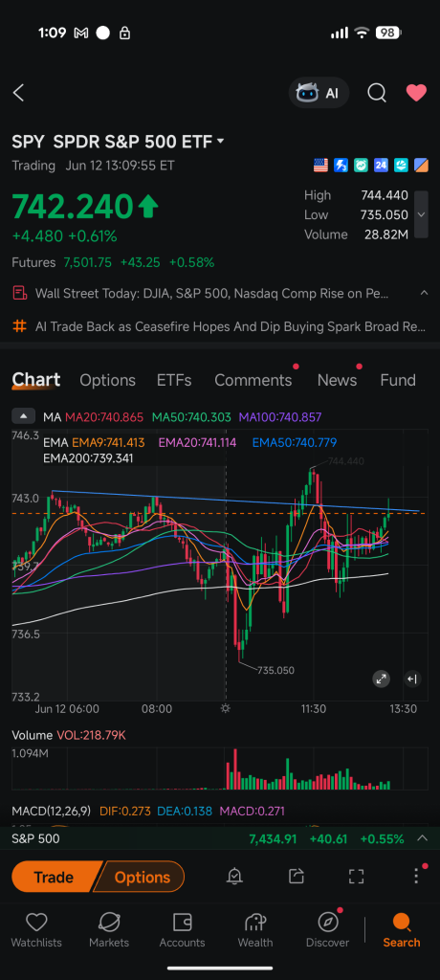Tap the MA100:740.857 indicator value
This screenshot has height=980, width=440.
tap(280, 417)
